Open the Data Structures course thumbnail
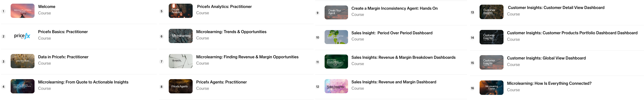 point(22,61)
